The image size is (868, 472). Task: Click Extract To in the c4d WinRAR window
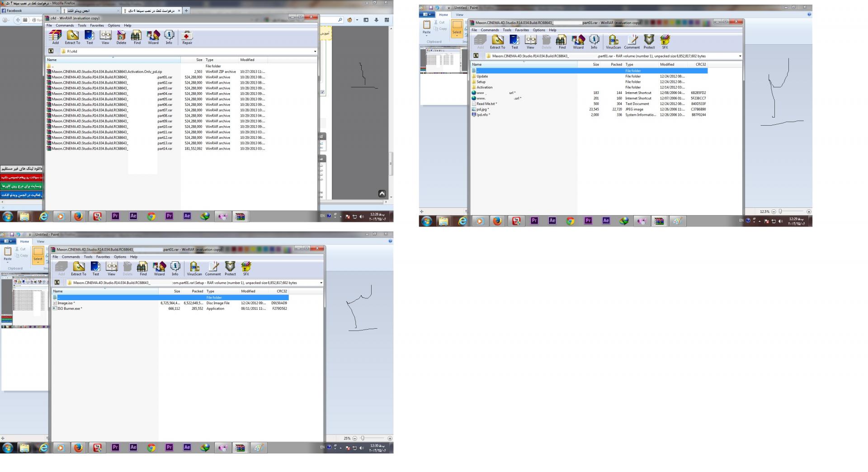pyautogui.click(x=72, y=37)
